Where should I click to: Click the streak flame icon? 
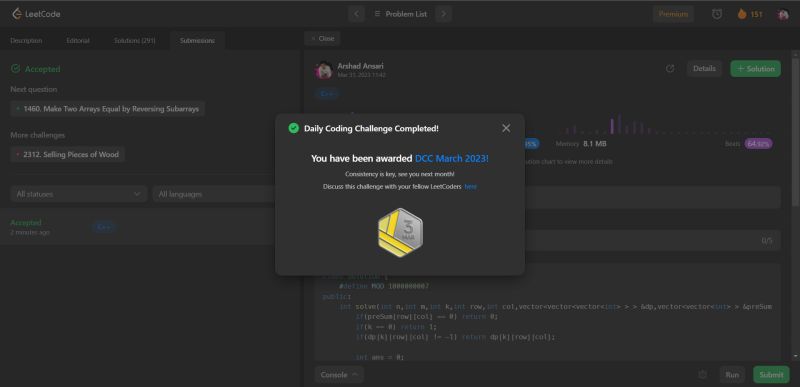point(742,14)
